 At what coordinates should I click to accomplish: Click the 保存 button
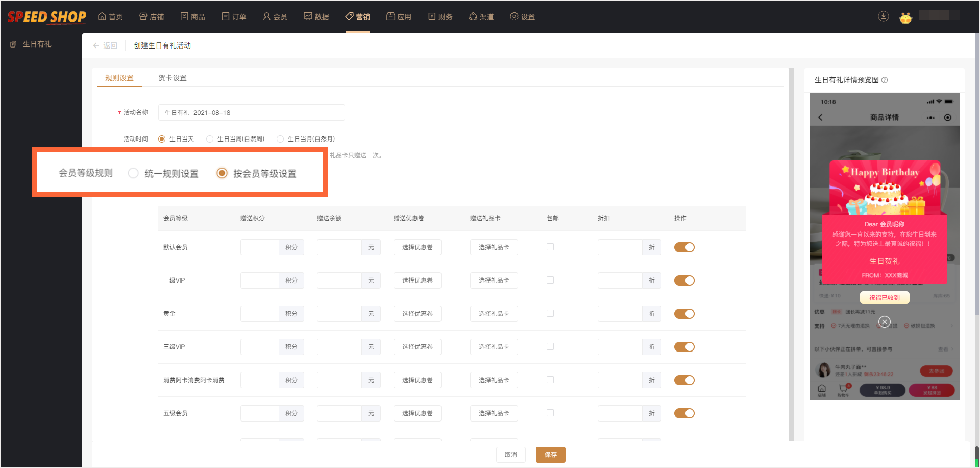point(550,455)
